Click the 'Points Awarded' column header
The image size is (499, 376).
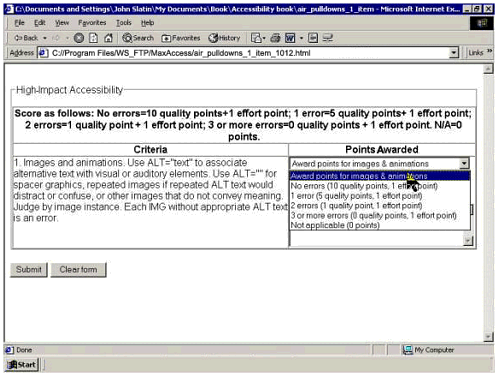[x=382, y=150]
